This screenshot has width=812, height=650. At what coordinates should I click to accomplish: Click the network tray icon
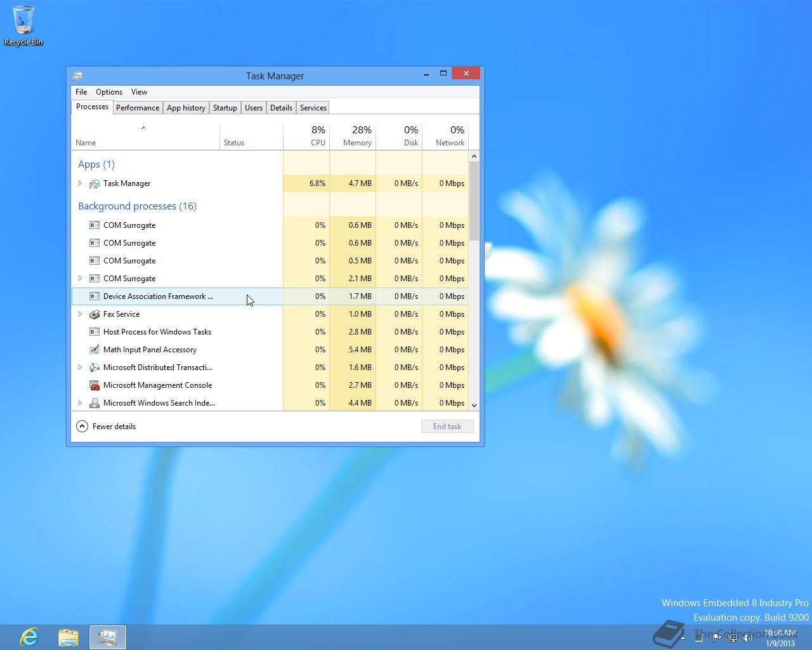pos(733,637)
